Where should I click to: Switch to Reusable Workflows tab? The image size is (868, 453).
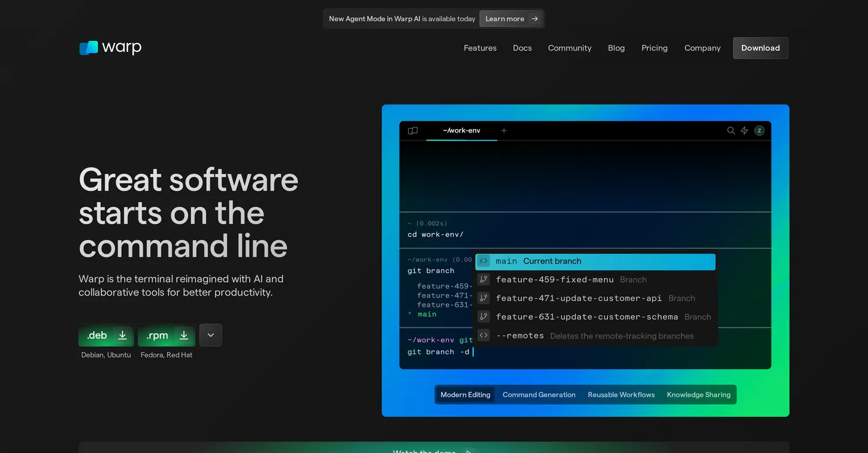(x=621, y=395)
